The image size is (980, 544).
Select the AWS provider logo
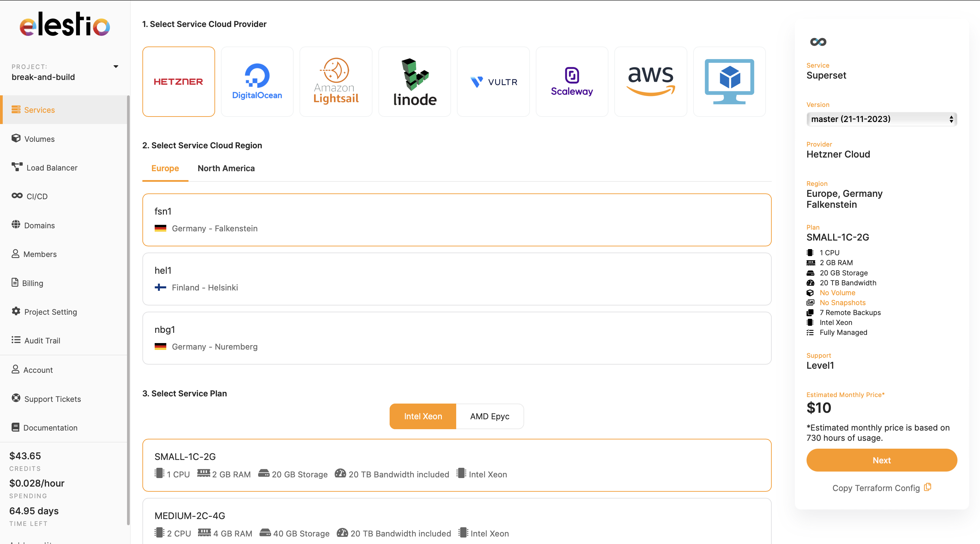click(x=650, y=81)
